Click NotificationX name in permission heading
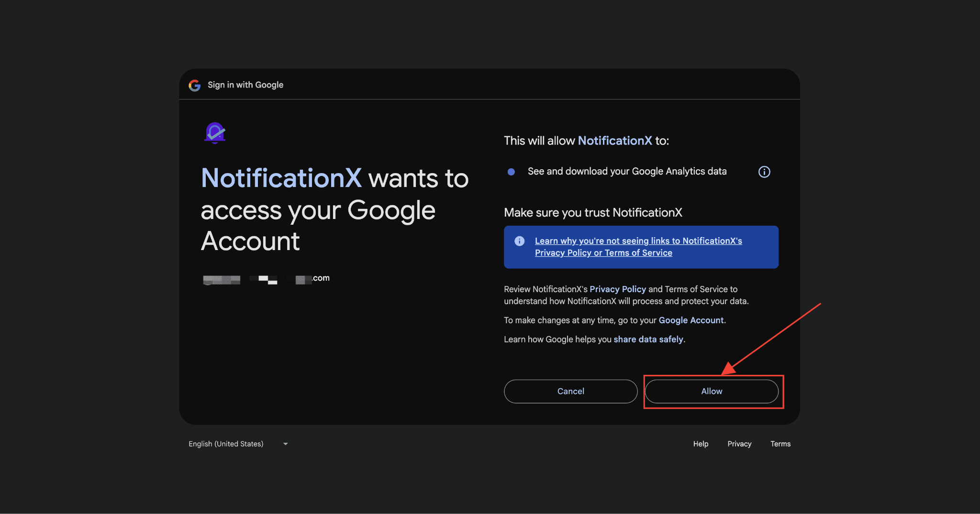The width and height of the screenshot is (980, 514). tap(615, 141)
